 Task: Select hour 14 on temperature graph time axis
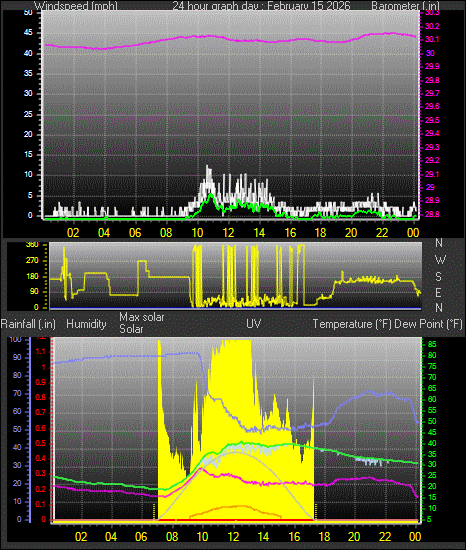point(263,537)
